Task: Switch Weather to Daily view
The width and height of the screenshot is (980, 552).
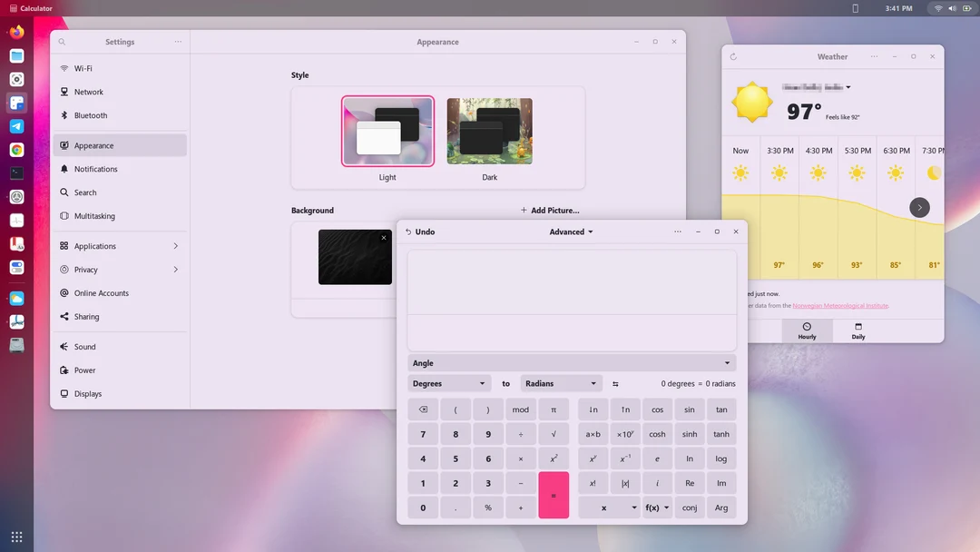Action: coord(857,330)
